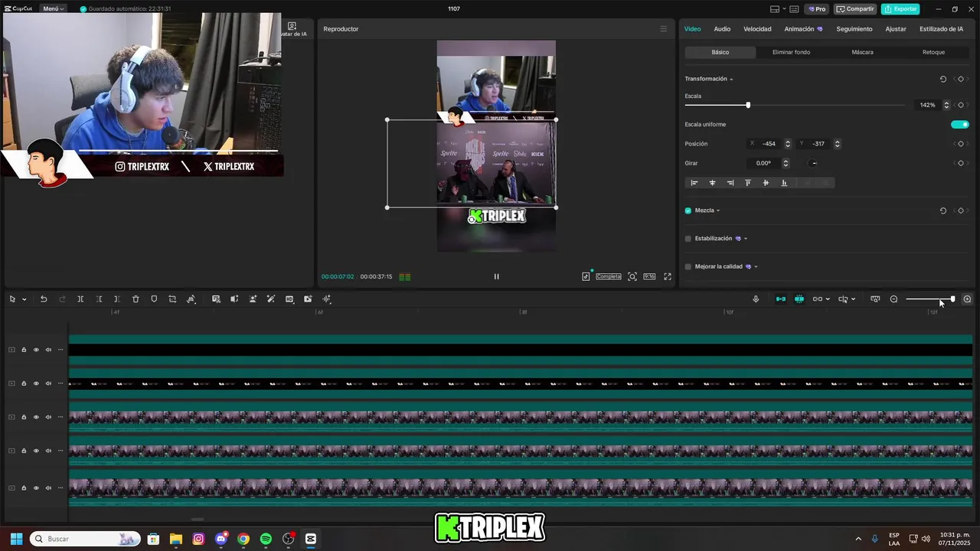This screenshot has width=980, height=551.
Task: Open the Estilizado de IA tab
Action: 941,29
